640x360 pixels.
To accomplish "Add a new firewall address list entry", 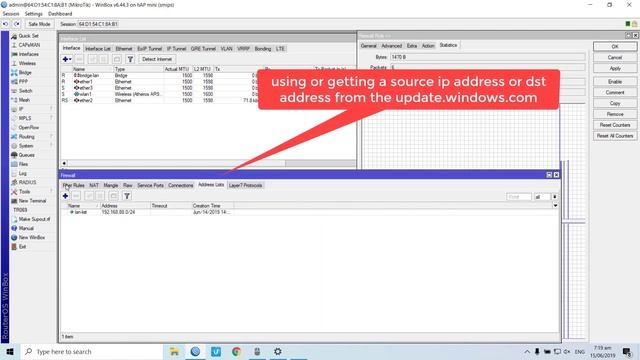I will click(65, 196).
